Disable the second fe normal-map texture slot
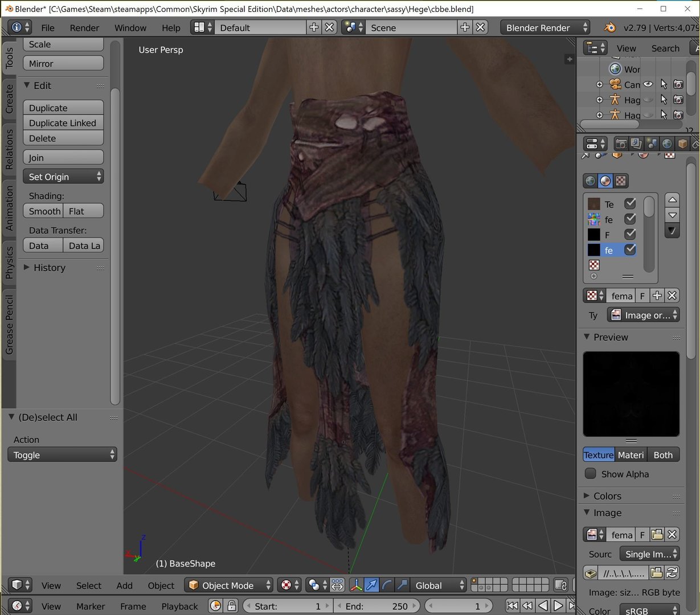This screenshot has width=700, height=615. (x=630, y=219)
